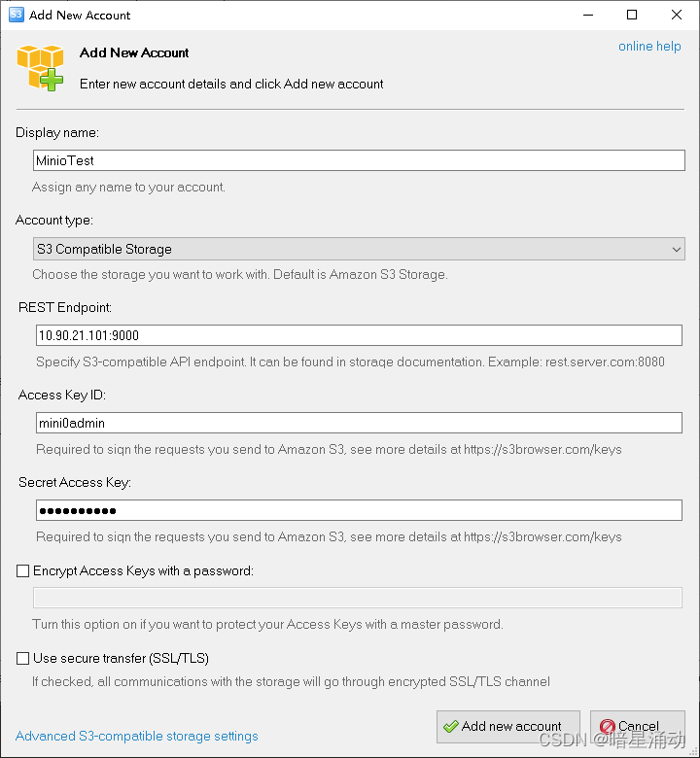Click the Secret Access Key field
The image size is (700, 758).
tap(359, 510)
